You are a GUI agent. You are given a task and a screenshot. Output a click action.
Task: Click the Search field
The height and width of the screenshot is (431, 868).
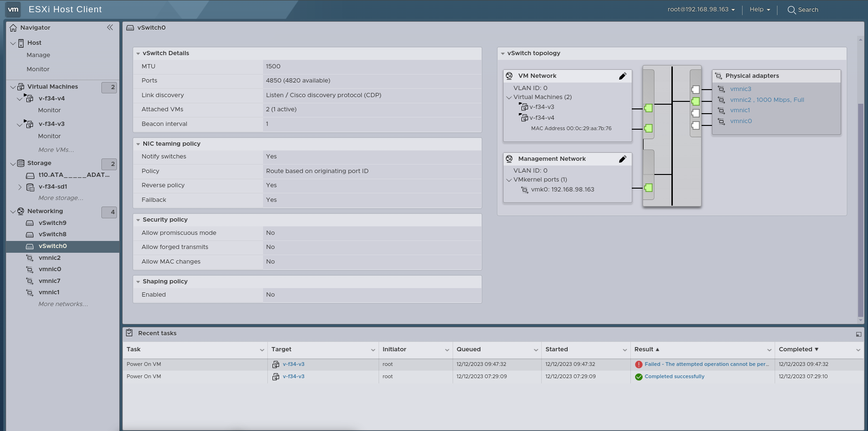tap(808, 10)
